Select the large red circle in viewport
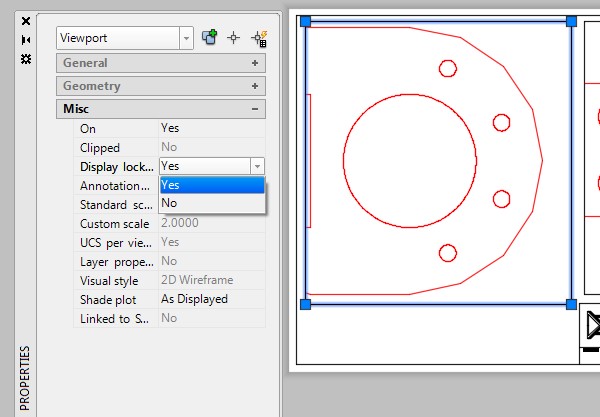This screenshot has height=417, width=600. [x=344, y=160]
